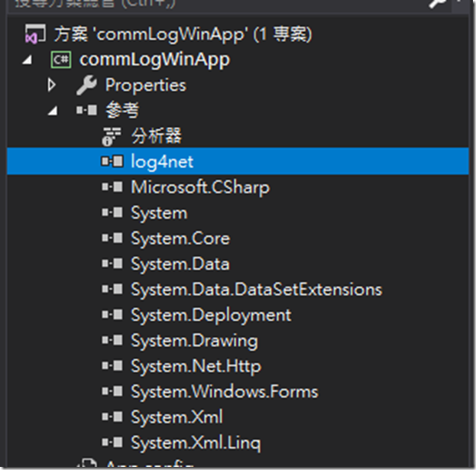Click the reference icon beside Microsoft.CSharp
The height and width of the screenshot is (470, 476).
pos(112,187)
